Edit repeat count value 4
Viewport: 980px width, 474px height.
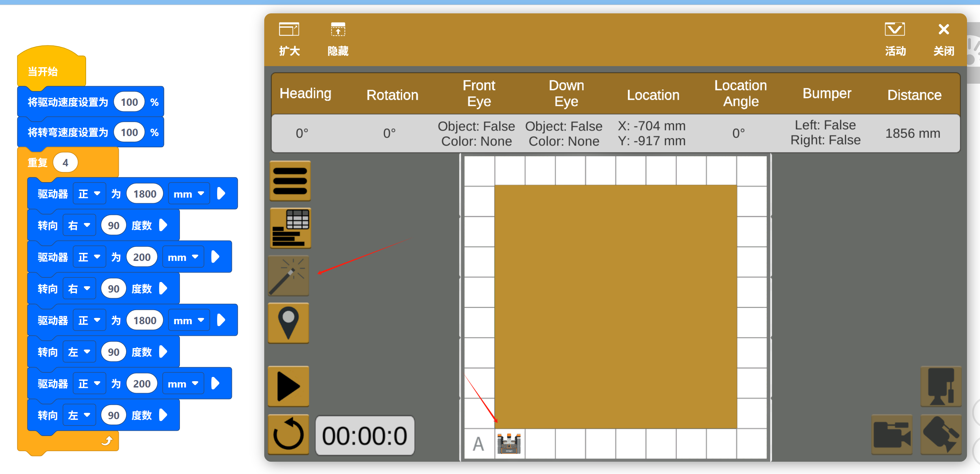point(65,162)
